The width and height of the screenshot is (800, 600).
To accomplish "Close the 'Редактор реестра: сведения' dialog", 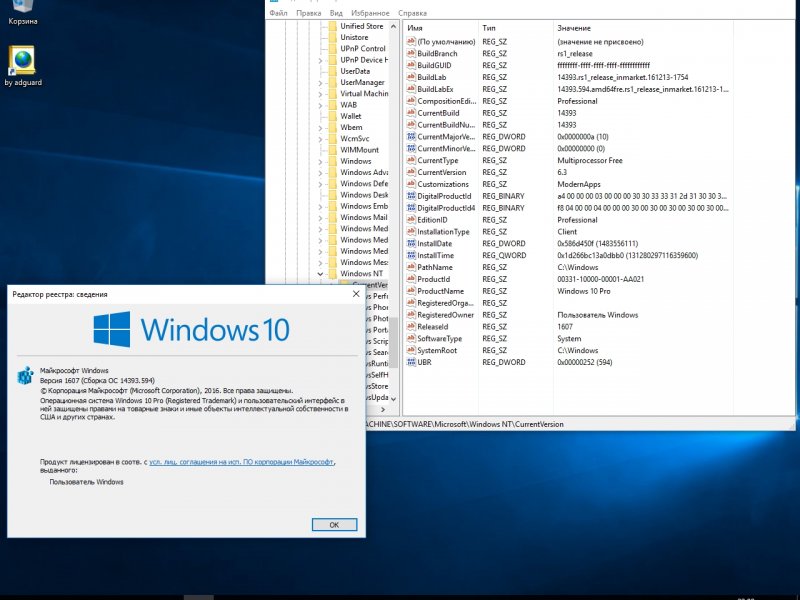I will pos(356,294).
